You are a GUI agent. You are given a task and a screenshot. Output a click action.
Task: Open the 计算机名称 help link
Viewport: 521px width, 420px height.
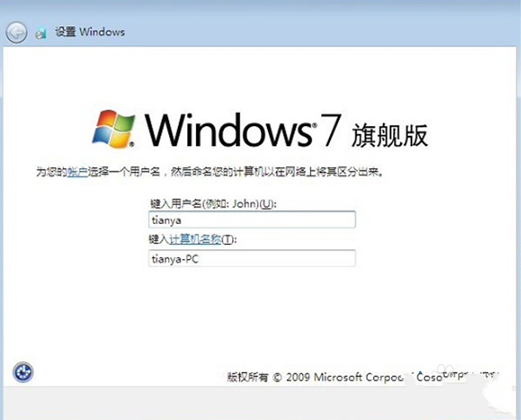tap(195, 239)
